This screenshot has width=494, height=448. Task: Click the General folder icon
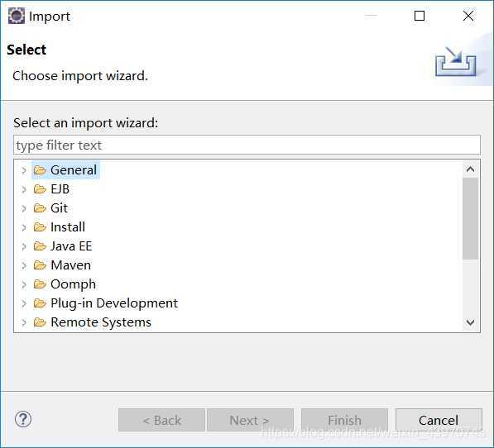pos(40,170)
